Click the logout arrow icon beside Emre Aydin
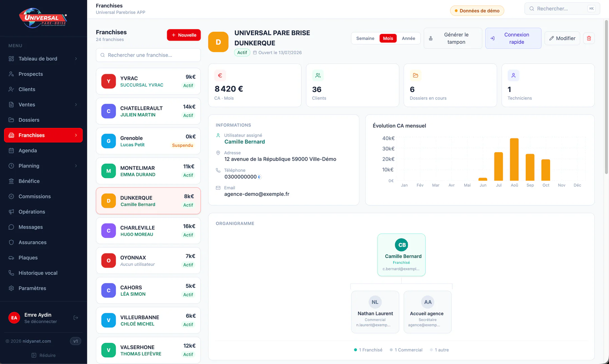 (x=76, y=318)
